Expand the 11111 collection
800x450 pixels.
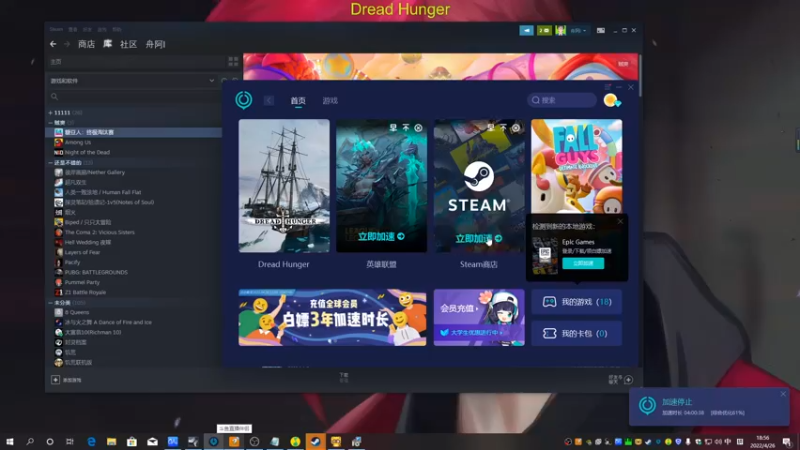[x=50, y=113]
